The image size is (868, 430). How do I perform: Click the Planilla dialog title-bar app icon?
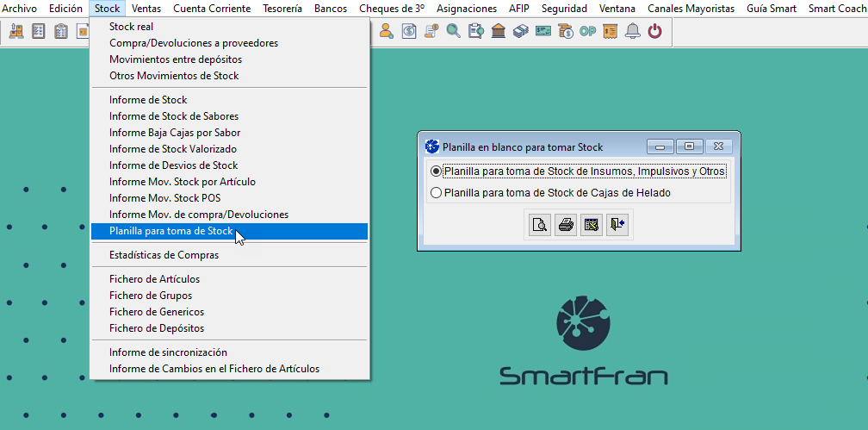coord(431,146)
